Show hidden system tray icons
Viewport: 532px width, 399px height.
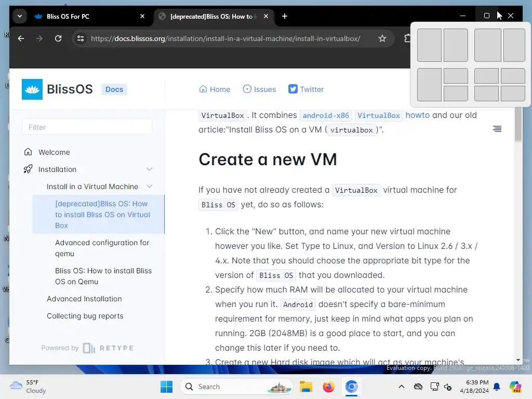click(x=402, y=387)
